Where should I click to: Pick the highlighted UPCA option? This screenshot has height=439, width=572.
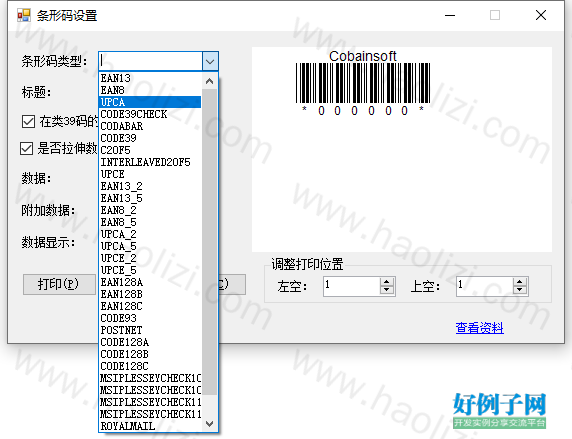point(150,102)
